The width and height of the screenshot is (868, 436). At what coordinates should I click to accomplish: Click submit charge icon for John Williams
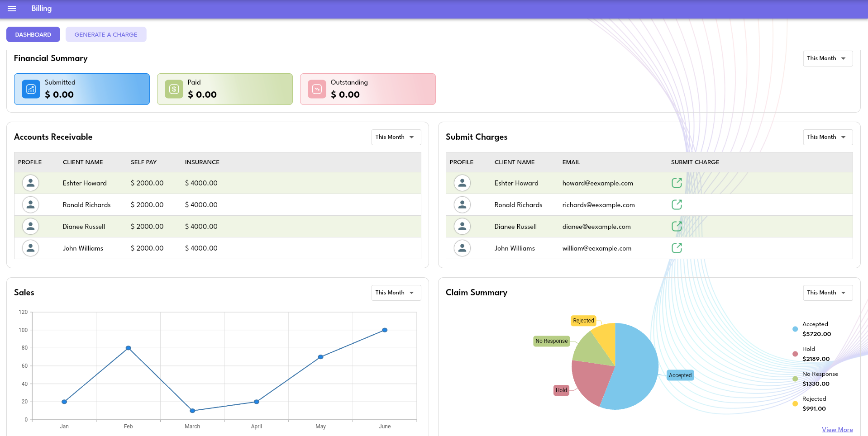(677, 248)
